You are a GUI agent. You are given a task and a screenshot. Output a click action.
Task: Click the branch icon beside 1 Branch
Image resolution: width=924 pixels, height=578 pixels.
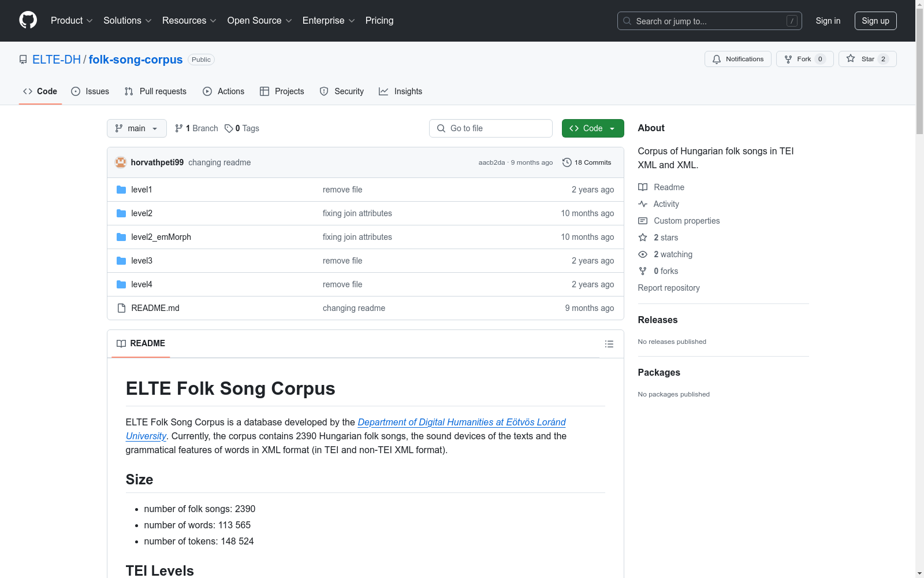[179, 128]
